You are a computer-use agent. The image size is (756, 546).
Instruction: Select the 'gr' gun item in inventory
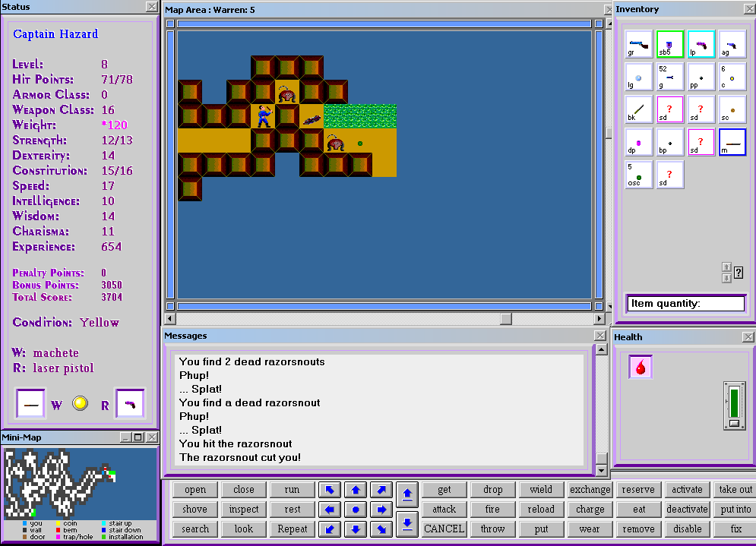pyautogui.click(x=639, y=44)
